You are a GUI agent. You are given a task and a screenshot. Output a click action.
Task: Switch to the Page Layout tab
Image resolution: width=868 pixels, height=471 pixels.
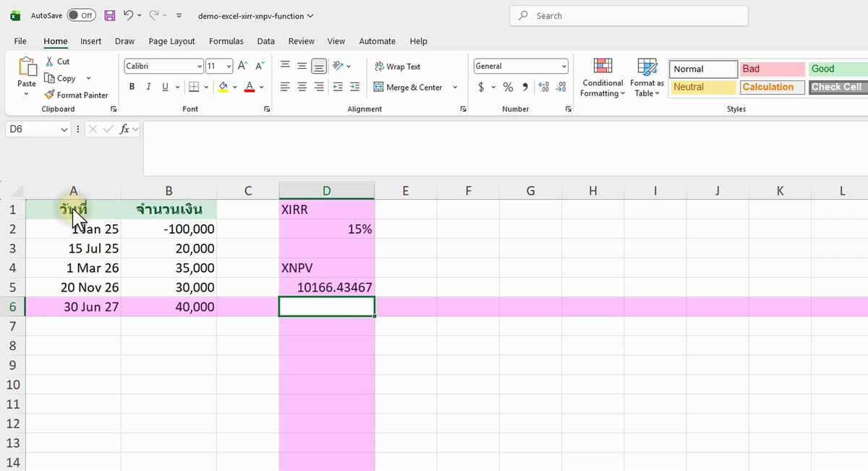(x=171, y=41)
